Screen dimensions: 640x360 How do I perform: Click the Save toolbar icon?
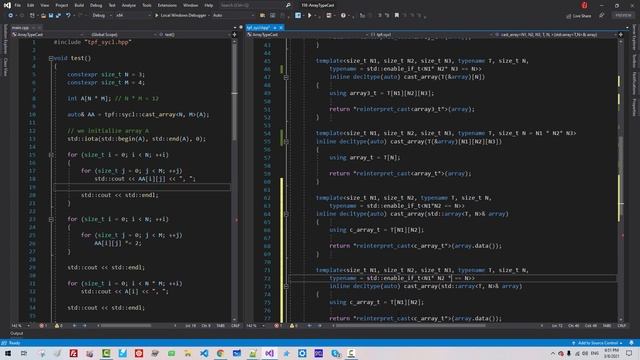tap(51, 16)
